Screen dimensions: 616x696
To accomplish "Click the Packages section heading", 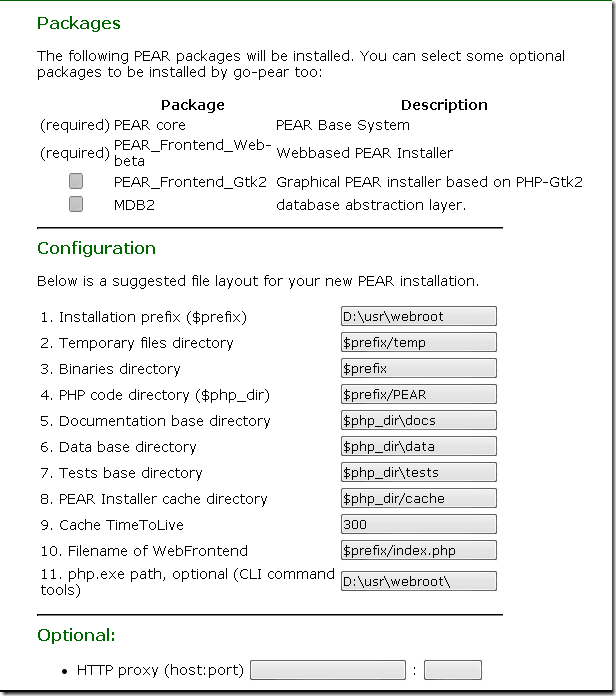I will (78, 23).
